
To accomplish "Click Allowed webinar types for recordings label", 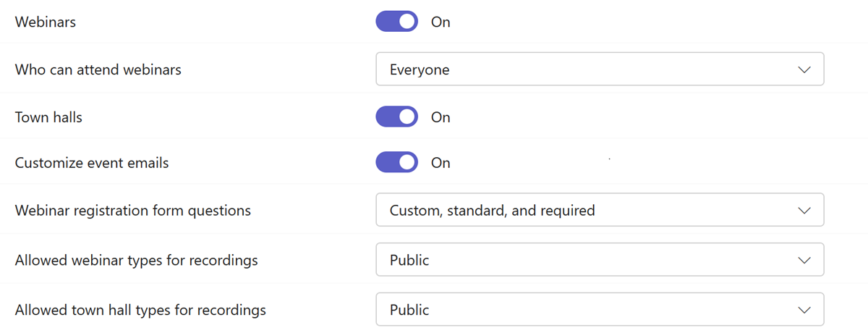I will point(136,260).
